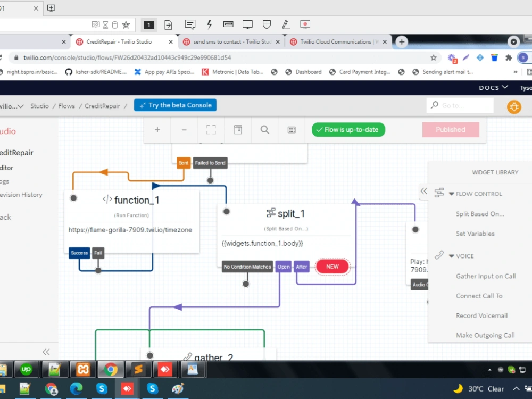Pick the Split Based On widget

tap(480, 214)
